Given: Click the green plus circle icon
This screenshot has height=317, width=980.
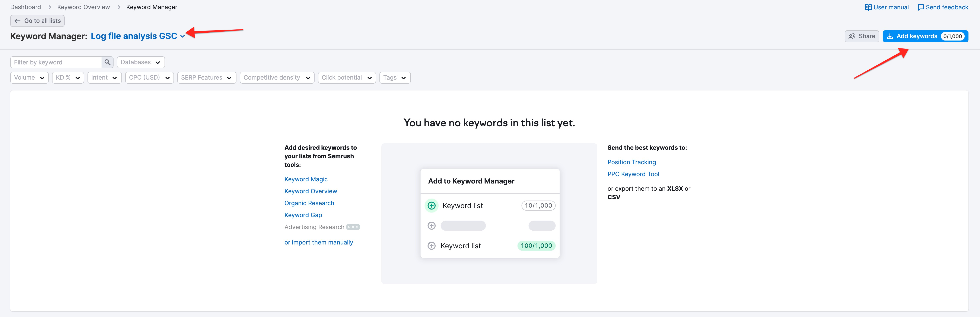Looking at the screenshot, I should point(431,206).
